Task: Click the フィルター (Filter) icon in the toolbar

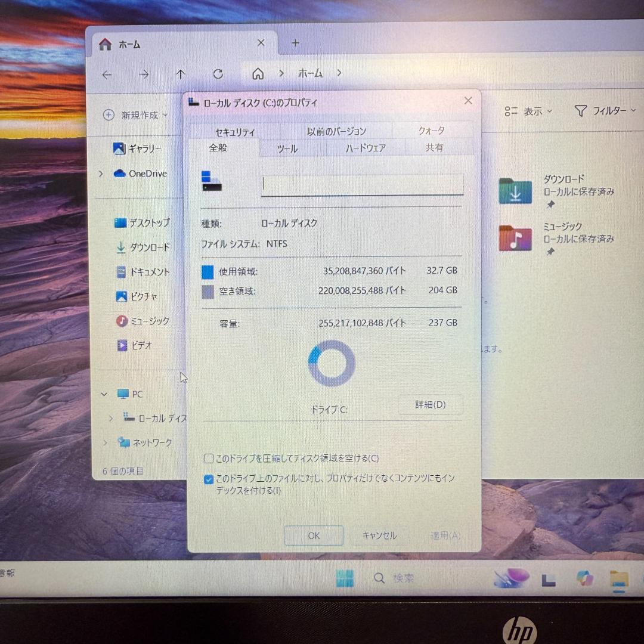Action: (580, 110)
